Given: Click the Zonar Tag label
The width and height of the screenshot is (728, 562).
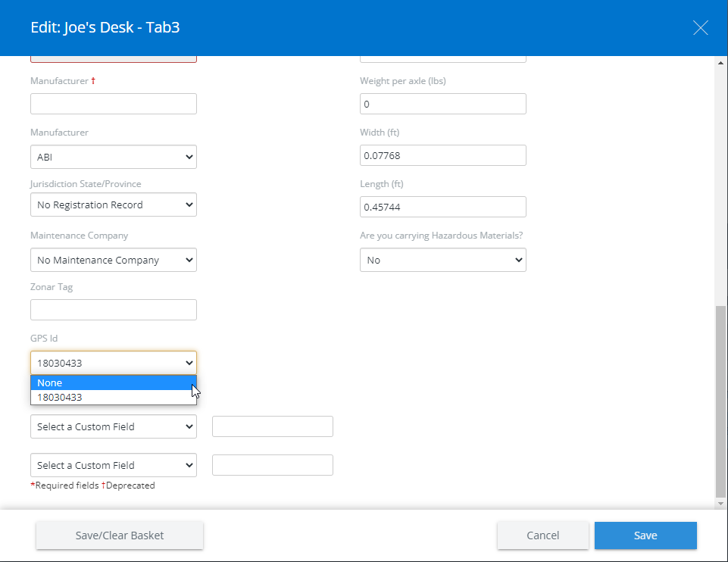Looking at the screenshot, I should [x=52, y=287].
